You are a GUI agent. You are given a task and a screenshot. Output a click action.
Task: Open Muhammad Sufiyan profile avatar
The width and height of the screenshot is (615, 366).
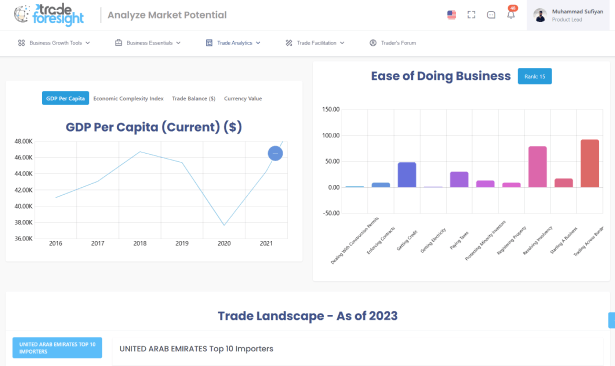[540, 15]
